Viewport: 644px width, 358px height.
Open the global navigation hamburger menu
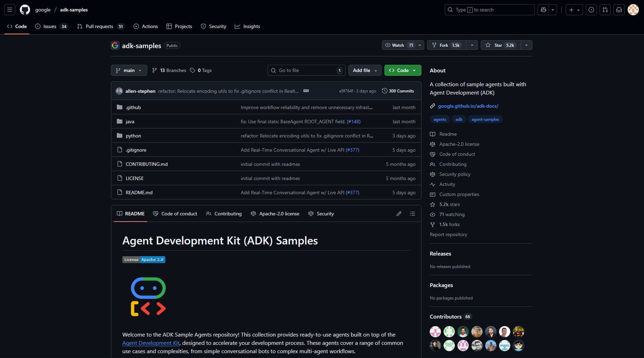[9, 9]
